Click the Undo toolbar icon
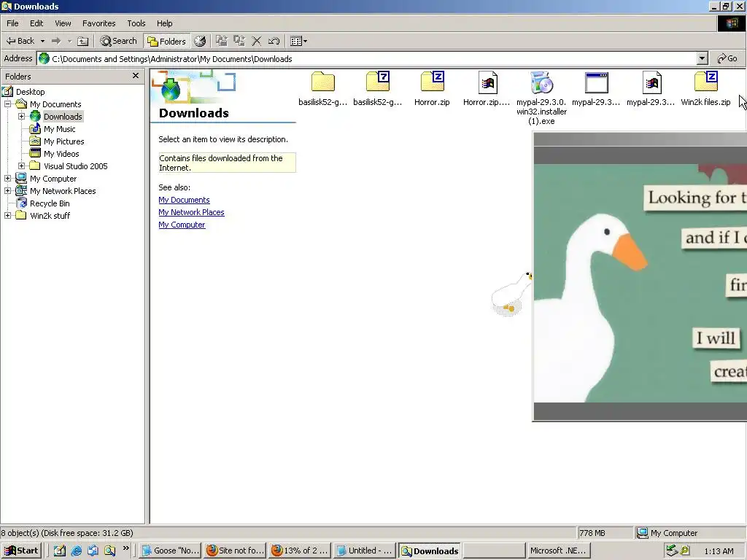Screen dimensions: 747x560 (274, 41)
